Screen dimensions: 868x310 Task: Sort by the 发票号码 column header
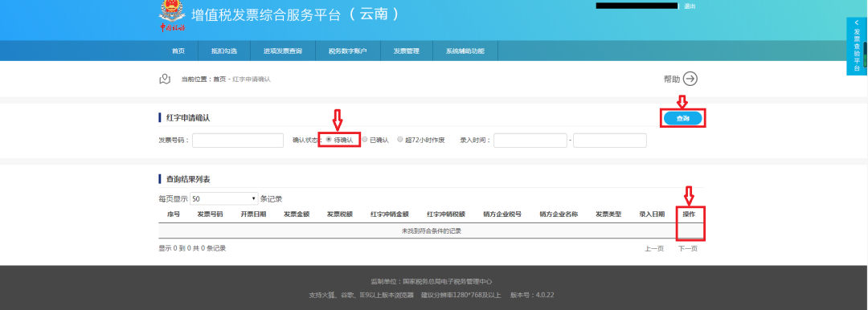pos(211,214)
